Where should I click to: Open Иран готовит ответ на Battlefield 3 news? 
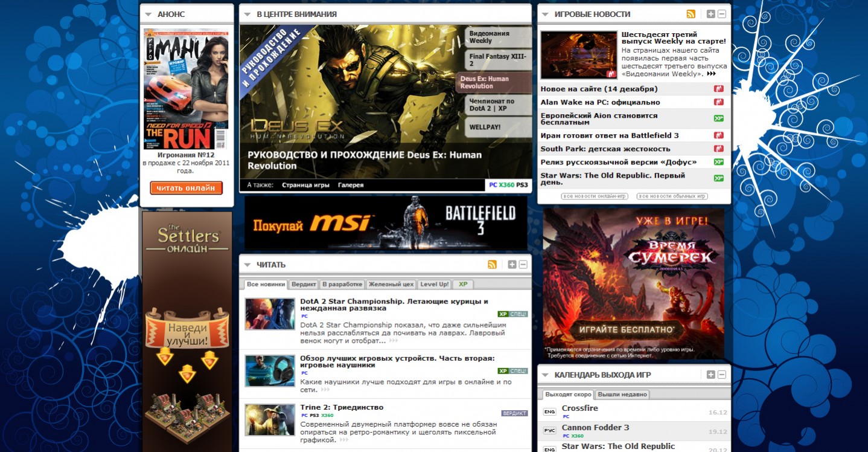click(609, 135)
